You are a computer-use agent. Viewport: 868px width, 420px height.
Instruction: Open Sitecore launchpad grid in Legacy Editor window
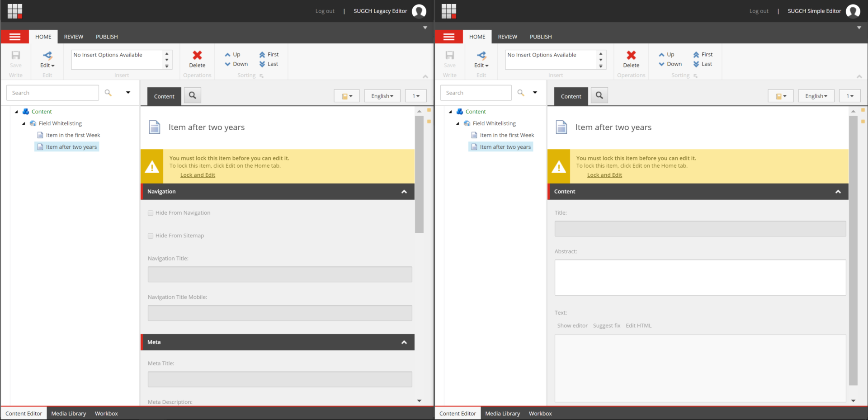[15, 11]
